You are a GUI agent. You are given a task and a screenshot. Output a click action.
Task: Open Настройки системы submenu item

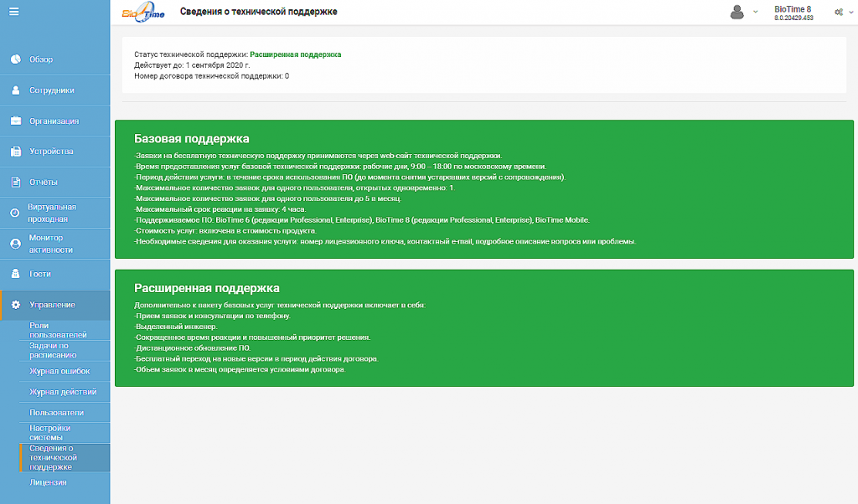65,432
